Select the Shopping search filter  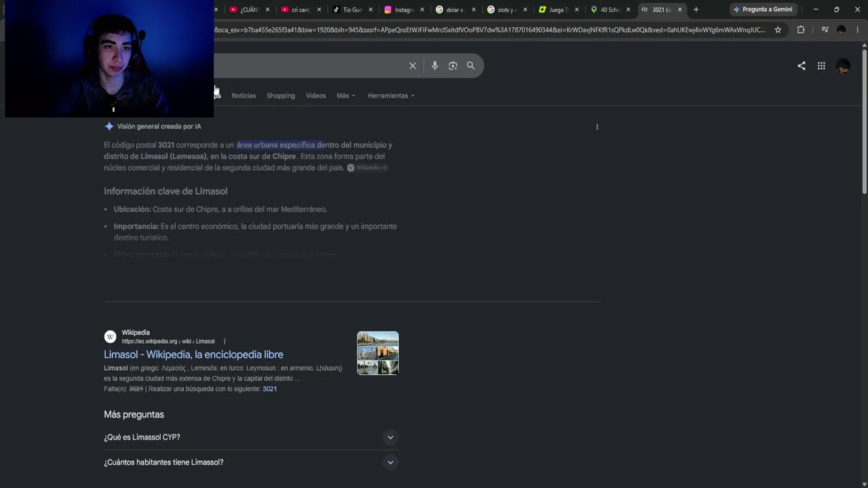pos(281,96)
